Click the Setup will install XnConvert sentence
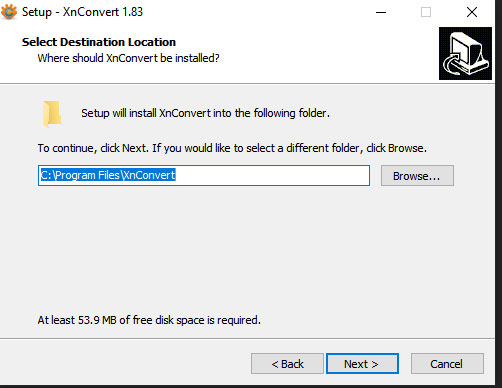The width and height of the screenshot is (502, 388). tap(205, 113)
